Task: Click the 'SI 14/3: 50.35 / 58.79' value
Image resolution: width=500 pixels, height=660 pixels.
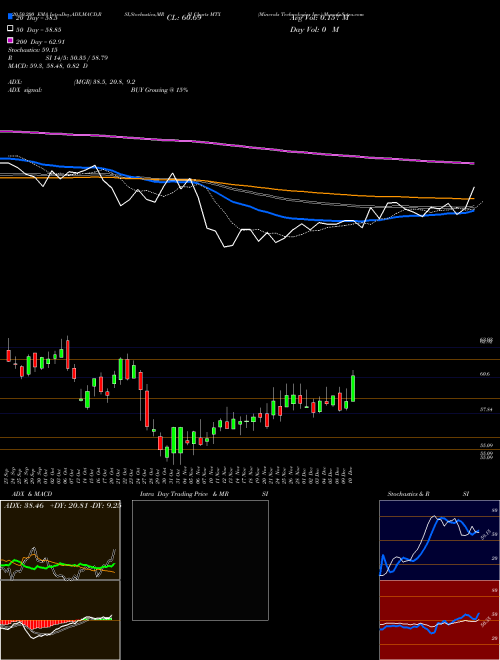Action: pos(77,58)
